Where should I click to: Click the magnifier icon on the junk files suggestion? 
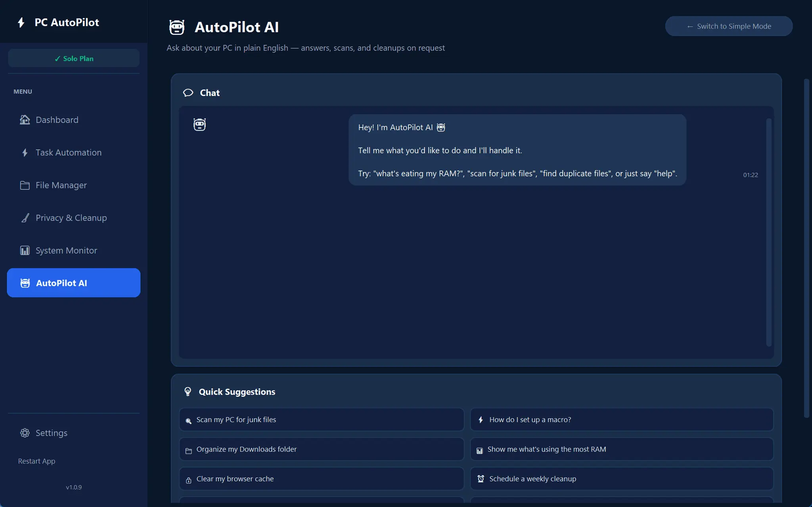(x=189, y=421)
